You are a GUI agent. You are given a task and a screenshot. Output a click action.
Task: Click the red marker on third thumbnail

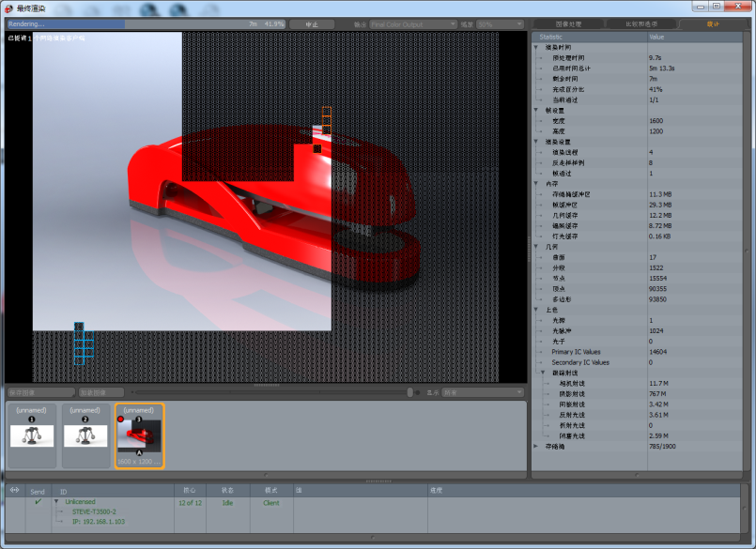121,419
